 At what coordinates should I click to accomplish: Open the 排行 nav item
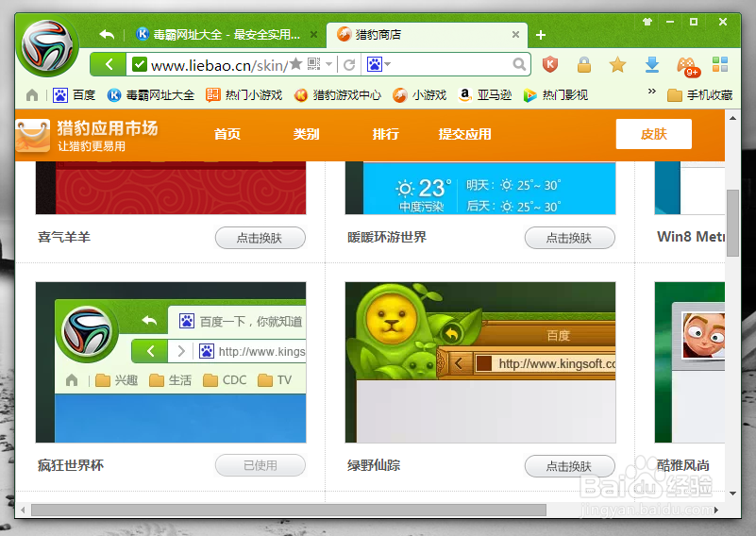click(x=385, y=134)
